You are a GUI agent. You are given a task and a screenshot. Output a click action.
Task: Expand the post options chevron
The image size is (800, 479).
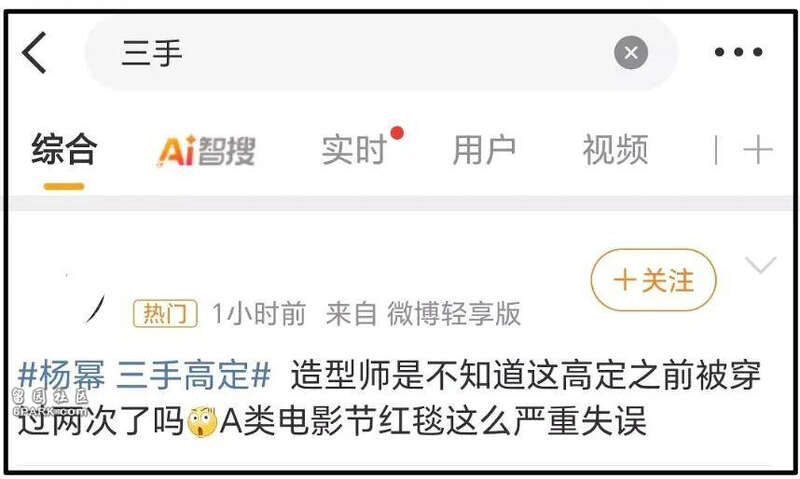pos(760,265)
